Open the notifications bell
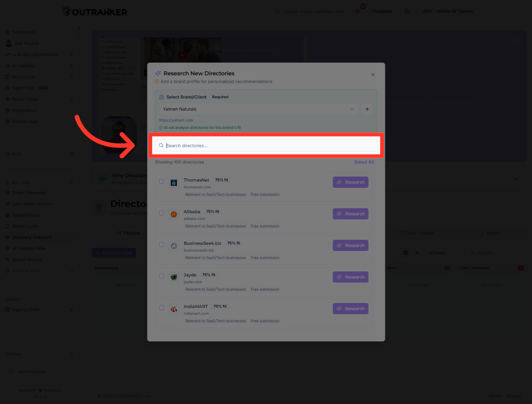 click(x=357, y=11)
